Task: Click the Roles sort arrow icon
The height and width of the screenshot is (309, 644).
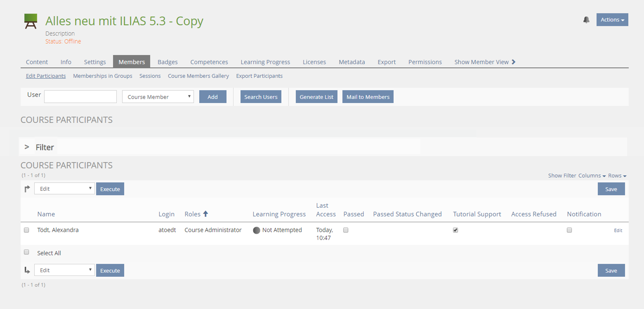Action: (205, 214)
